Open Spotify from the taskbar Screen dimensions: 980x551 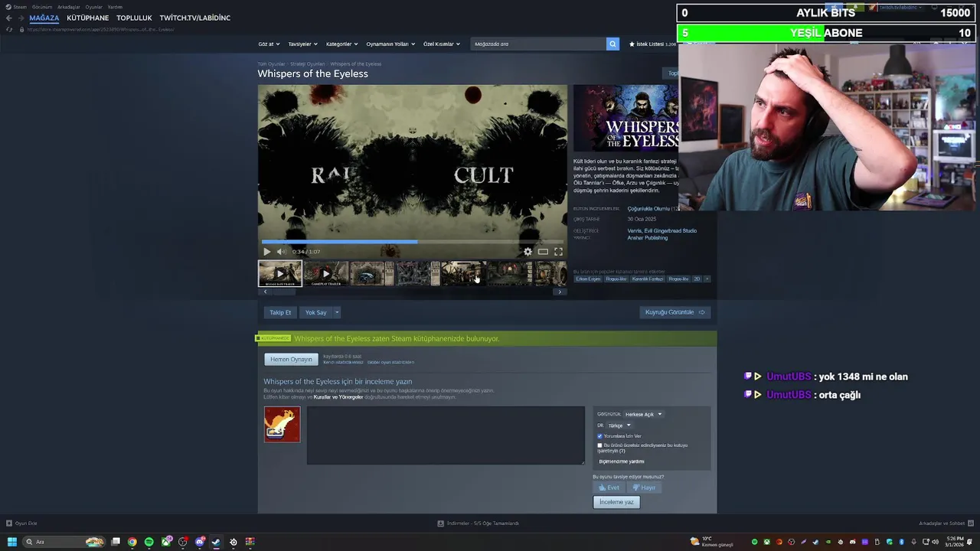[149, 542]
